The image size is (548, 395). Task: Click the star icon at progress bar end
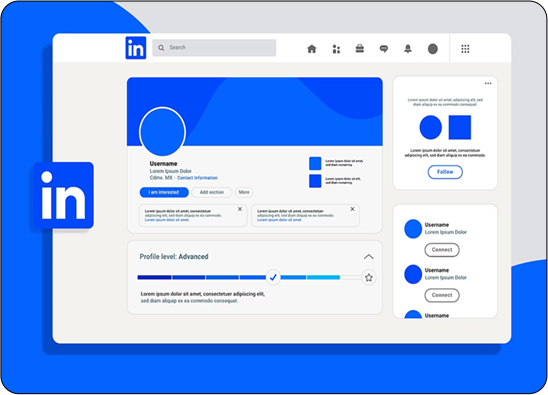[369, 278]
